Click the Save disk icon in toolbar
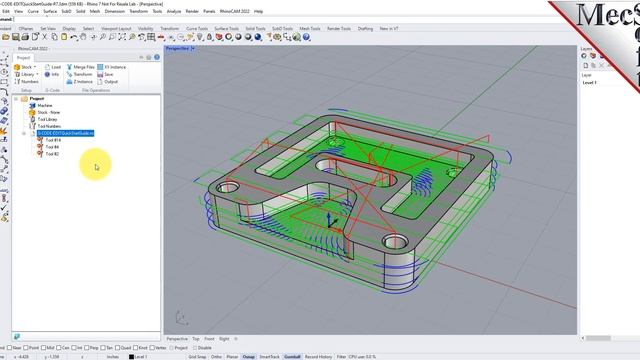Viewport: 640px width, 360px height. (16, 37)
